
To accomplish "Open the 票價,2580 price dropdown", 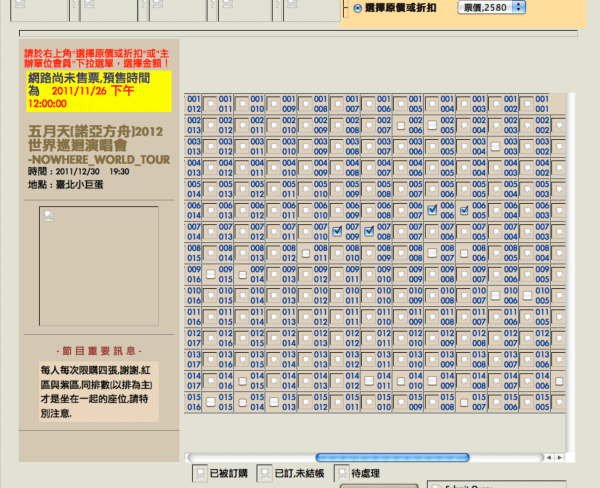I will point(491,7).
